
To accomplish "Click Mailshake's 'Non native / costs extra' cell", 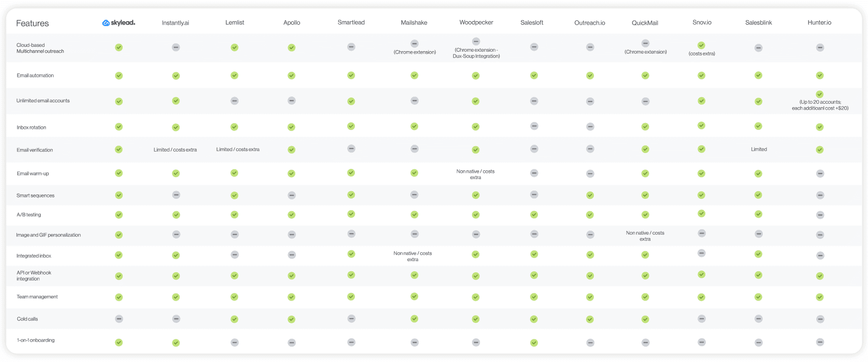I will [413, 256].
